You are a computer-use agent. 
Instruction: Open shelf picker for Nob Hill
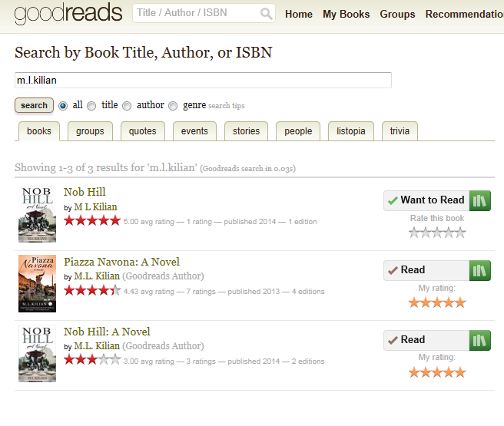pyautogui.click(x=480, y=200)
